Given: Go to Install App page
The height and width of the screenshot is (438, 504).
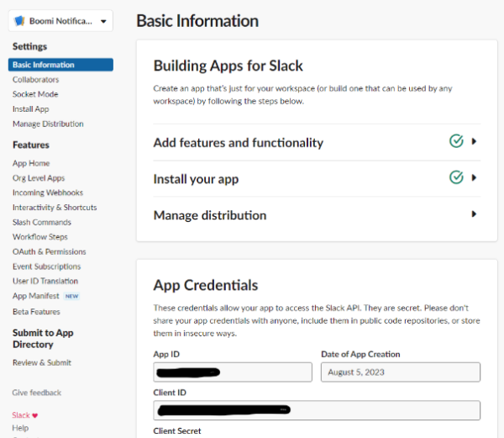Looking at the screenshot, I should coord(30,109).
